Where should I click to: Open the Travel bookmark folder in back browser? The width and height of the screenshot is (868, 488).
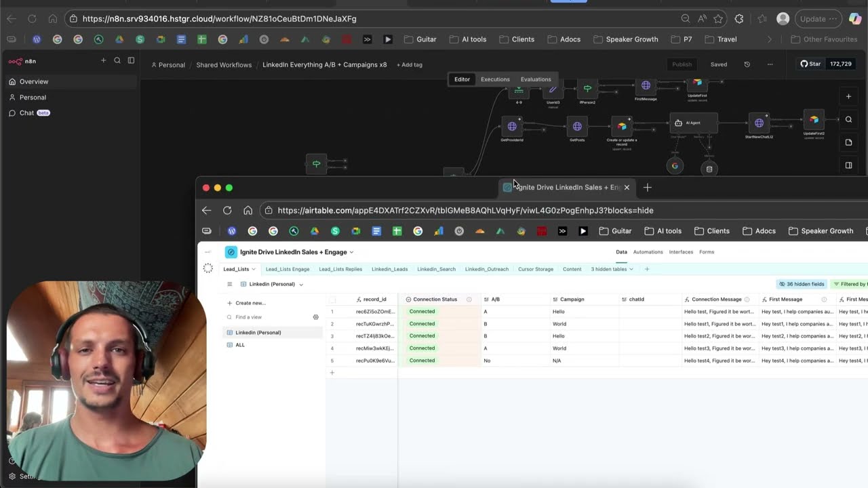tap(721, 39)
